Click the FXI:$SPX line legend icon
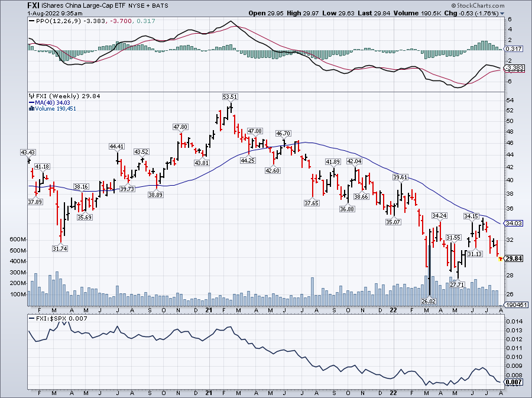The image size is (532, 398). (x=31, y=318)
